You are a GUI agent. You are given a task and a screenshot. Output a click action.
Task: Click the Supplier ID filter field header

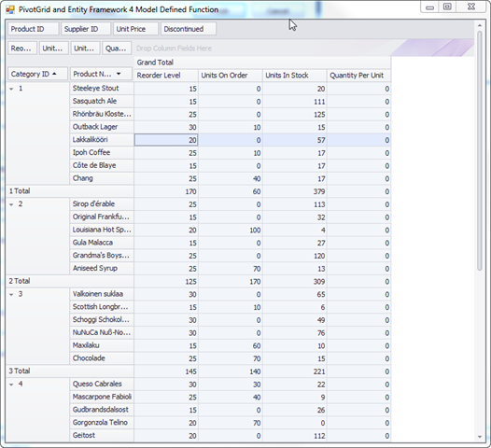[x=86, y=29]
